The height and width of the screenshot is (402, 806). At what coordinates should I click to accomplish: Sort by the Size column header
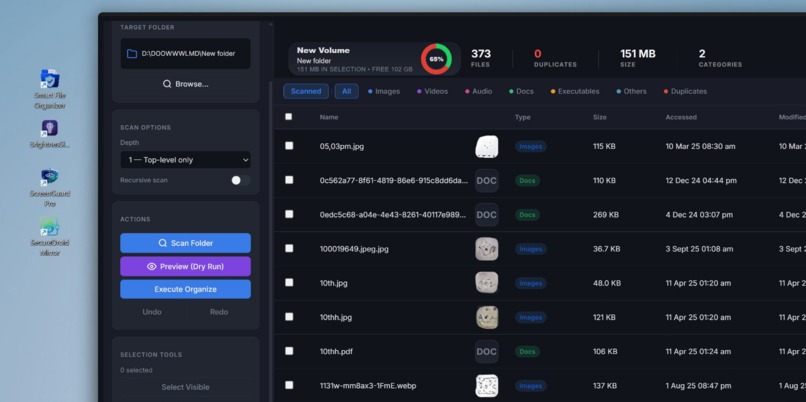click(600, 117)
